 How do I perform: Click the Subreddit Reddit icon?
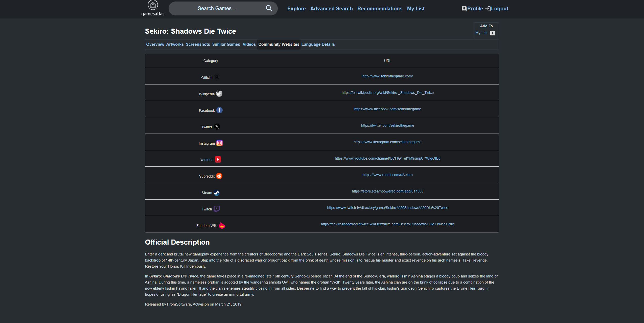[219, 176]
